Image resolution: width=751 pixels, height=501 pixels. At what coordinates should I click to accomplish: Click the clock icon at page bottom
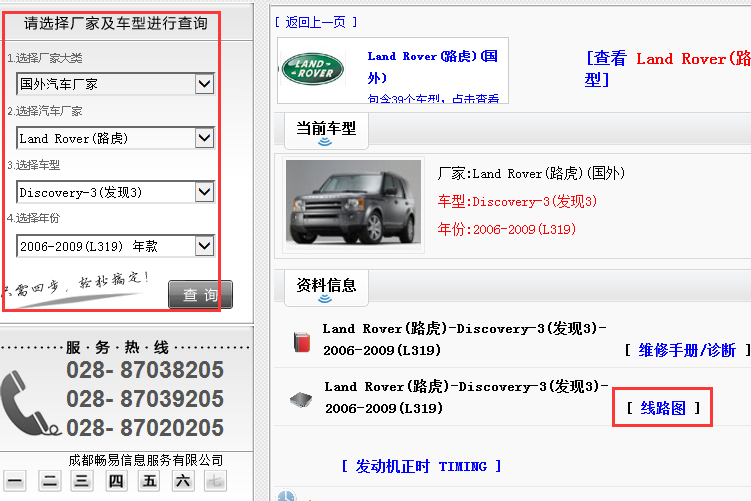pyautogui.click(x=286, y=496)
